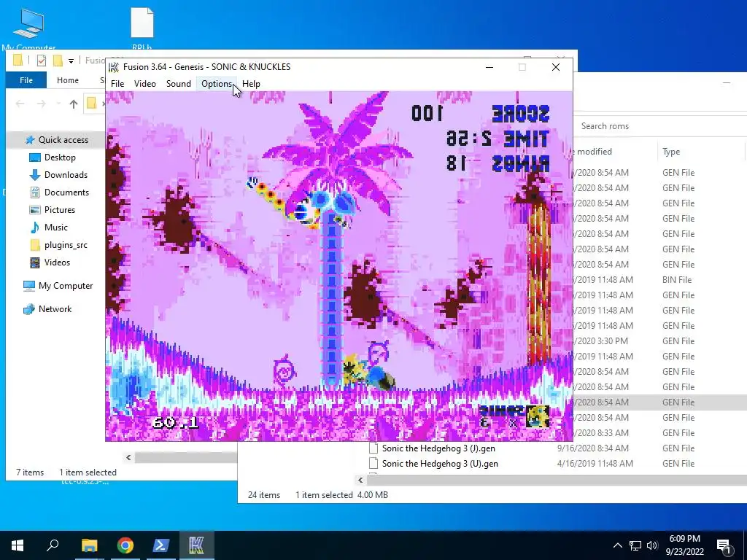The width and height of the screenshot is (747, 560).
Task: Open the Options menu in Fusion
Action: coord(217,84)
